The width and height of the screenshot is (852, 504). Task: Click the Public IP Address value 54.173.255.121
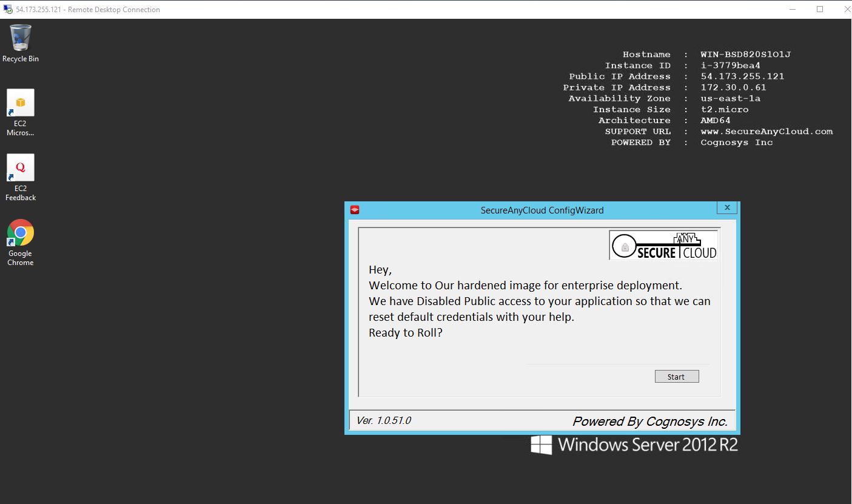[742, 76]
